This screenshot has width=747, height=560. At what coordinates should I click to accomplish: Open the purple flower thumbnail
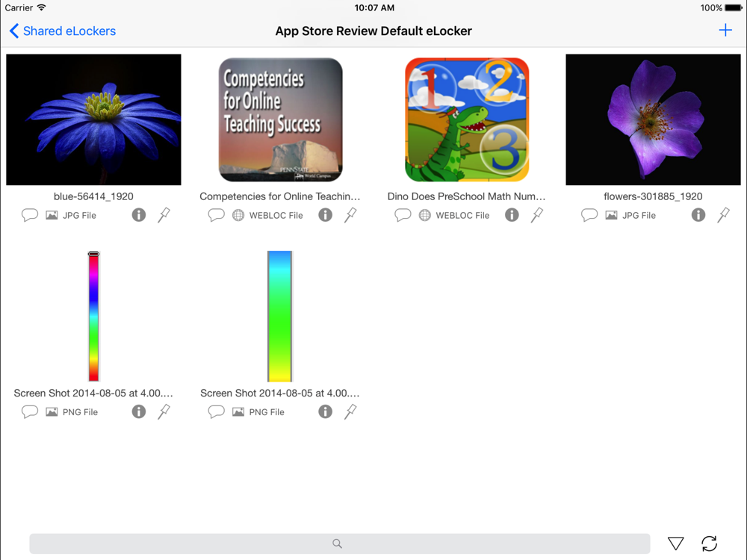coord(653,119)
